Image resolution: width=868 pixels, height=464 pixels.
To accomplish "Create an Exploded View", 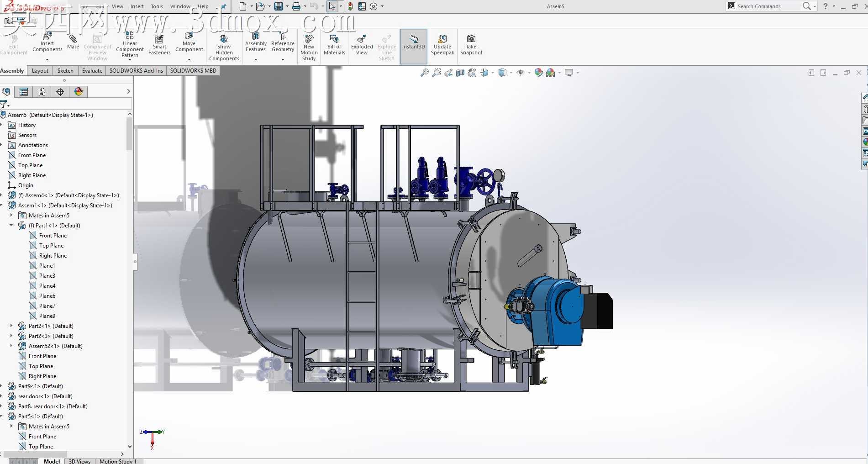I will point(362,45).
